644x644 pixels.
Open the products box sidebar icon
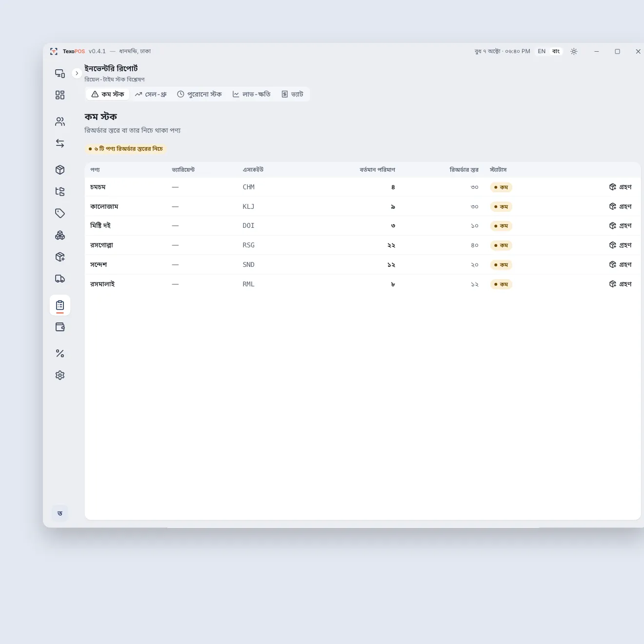pos(60,170)
